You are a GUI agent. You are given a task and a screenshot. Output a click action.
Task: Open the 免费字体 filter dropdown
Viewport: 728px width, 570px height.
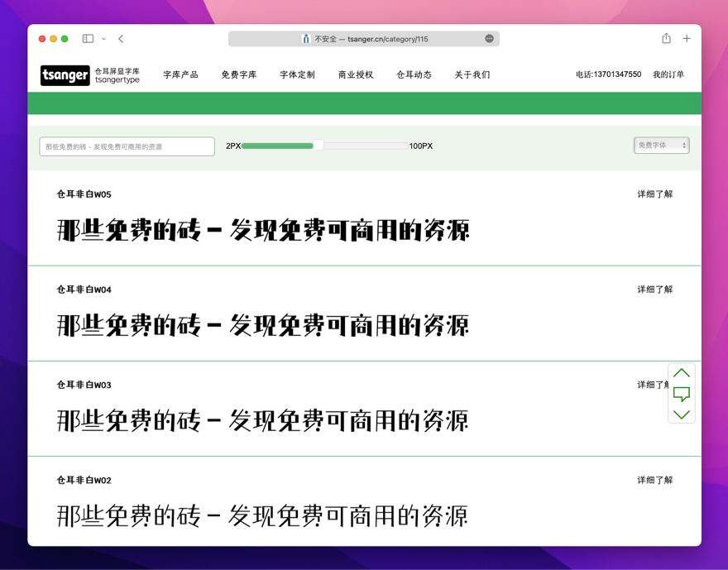(661, 145)
